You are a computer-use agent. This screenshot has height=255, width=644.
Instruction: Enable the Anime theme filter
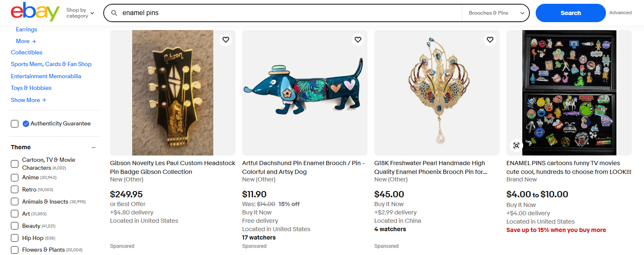click(x=15, y=178)
